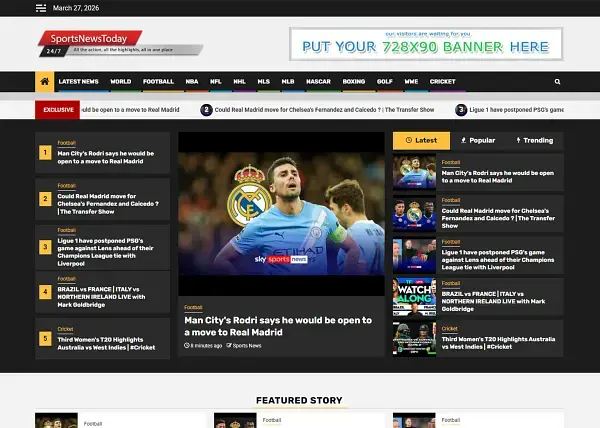The height and width of the screenshot is (428, 600).
Task: Select the Latest tab
Action: 421,141
